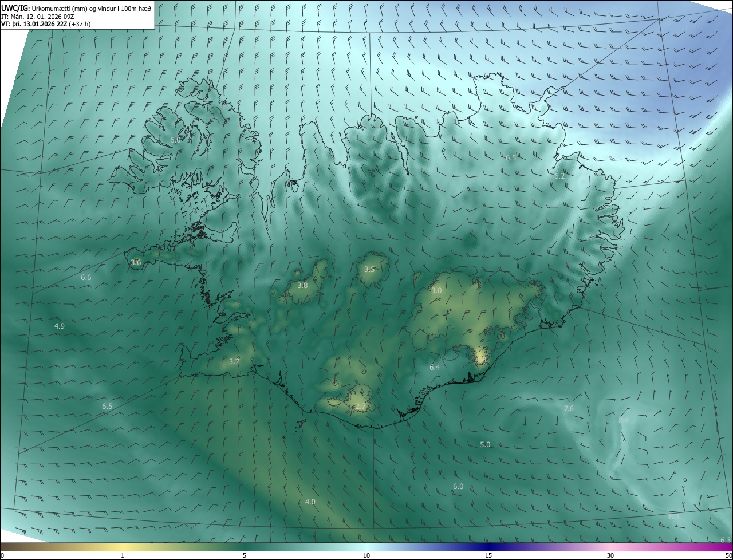Click the 6.5 value over northeast Iceland
The image size is (733, 560).
click(x=511, y=157)
